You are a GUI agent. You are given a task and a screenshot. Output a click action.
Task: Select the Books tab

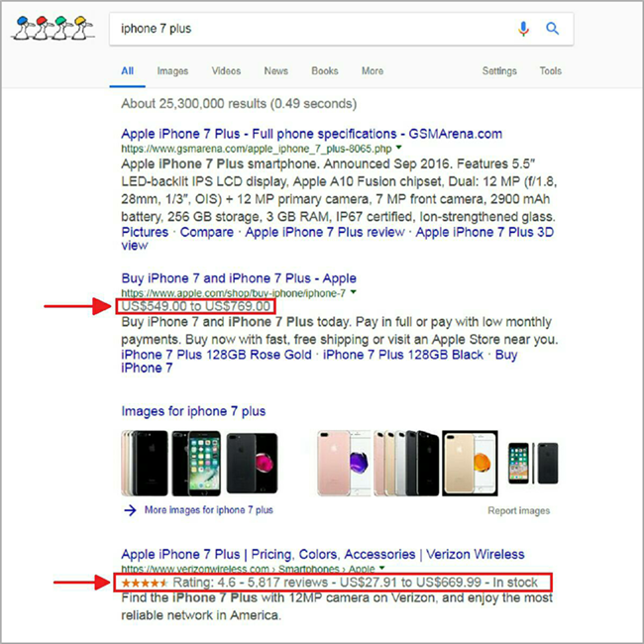pos(324,71)
